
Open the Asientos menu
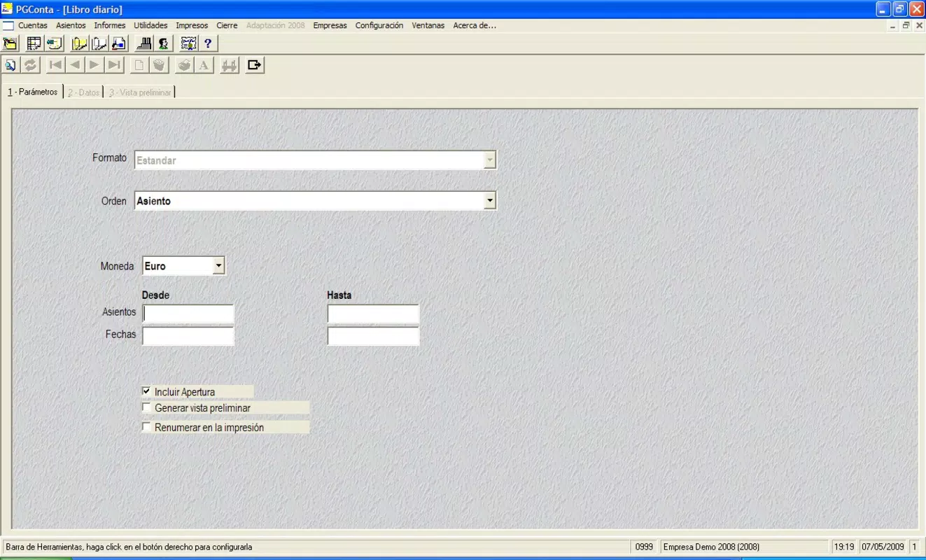click(x=71, y=25)
